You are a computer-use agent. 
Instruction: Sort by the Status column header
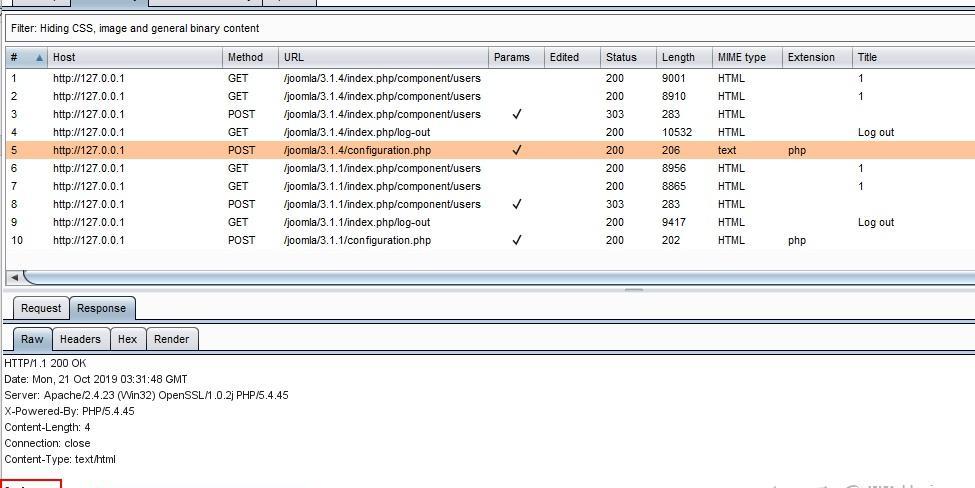[x=628, y=57]
